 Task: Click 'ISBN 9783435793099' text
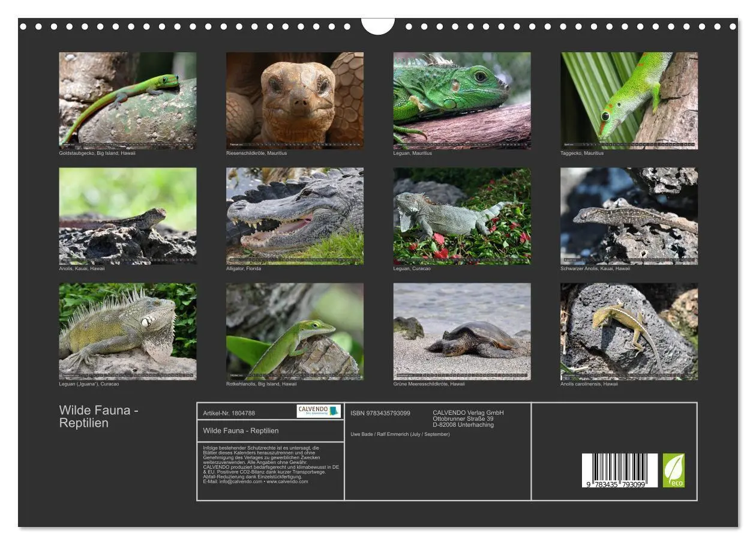pos(380,413)
